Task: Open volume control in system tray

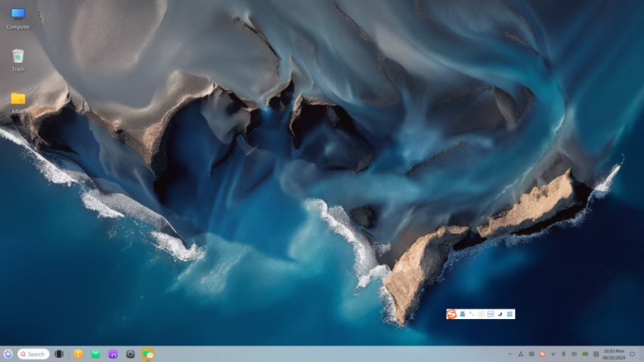Action: [574, 354]
